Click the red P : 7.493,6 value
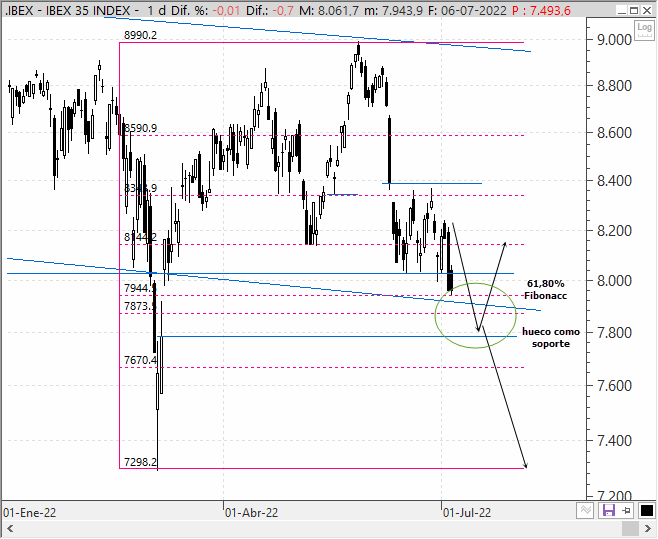 (x=541, y=10)
